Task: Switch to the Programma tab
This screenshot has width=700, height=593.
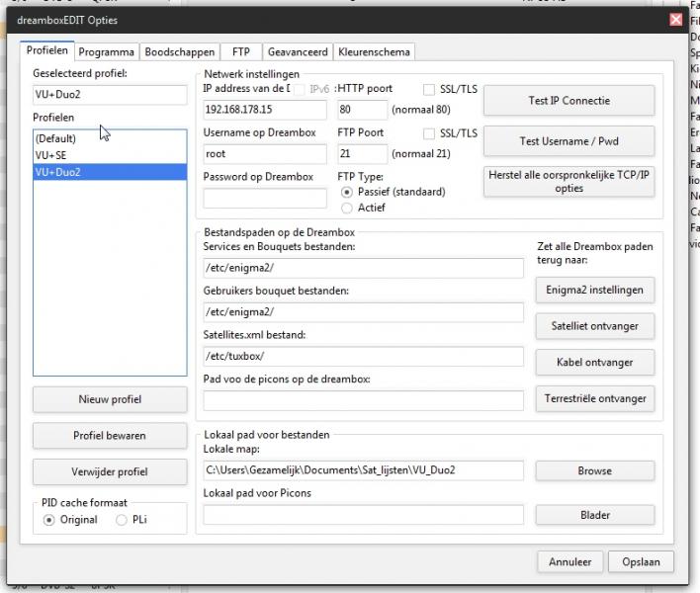Action: [107, 51]
